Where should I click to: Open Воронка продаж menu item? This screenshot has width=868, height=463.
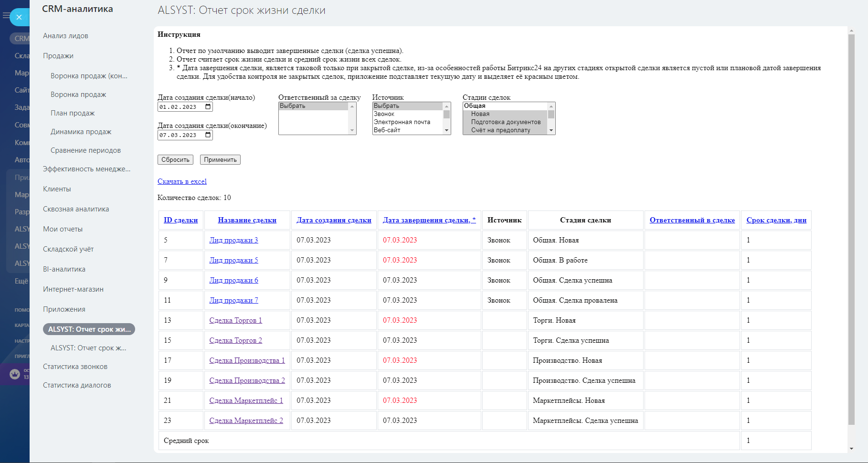[78, 95]
